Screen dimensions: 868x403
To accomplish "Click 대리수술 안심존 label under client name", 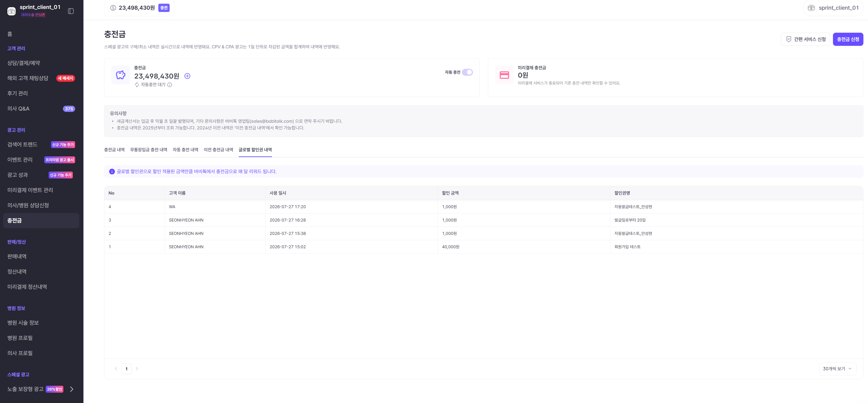I will (x=33, y=15).
